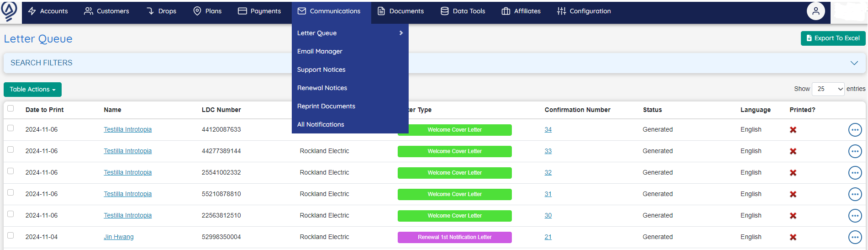Sort by Status column header

click(x=652, y=110)
